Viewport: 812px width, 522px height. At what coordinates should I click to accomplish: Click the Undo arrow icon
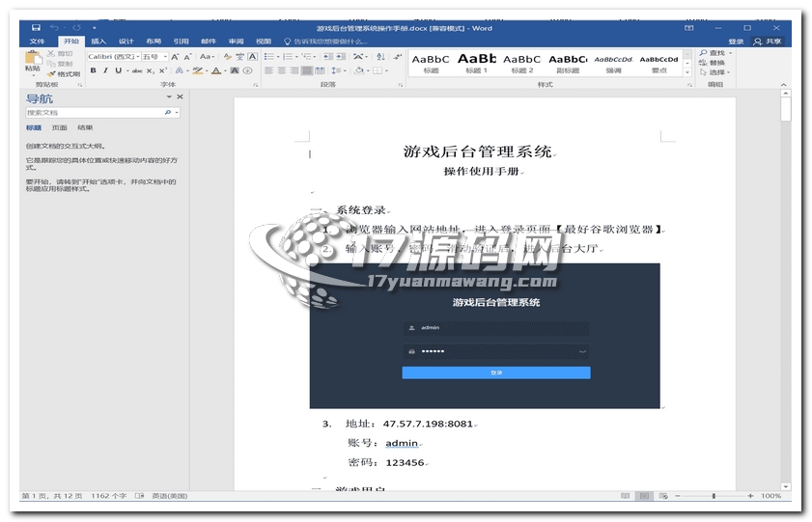coord(54,27)
